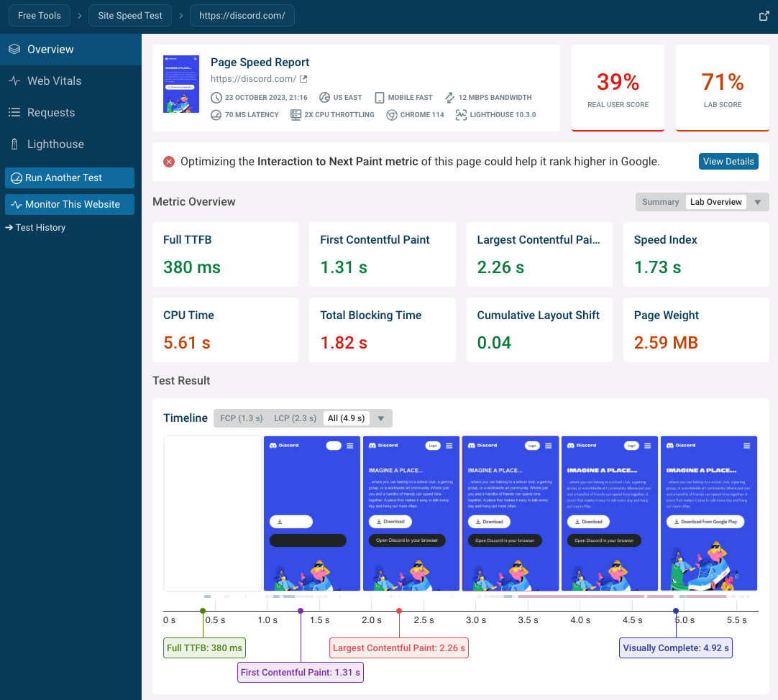Go to Site Speed Test breadcrumb

130,15
